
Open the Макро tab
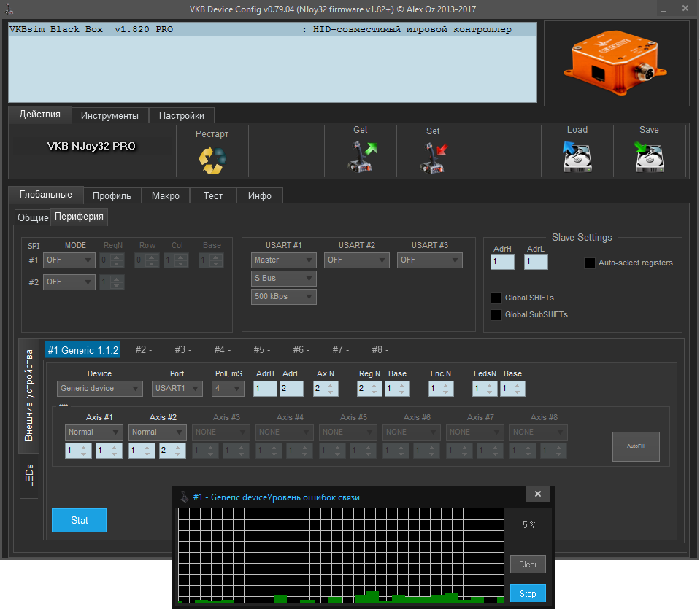coord(166,196)
